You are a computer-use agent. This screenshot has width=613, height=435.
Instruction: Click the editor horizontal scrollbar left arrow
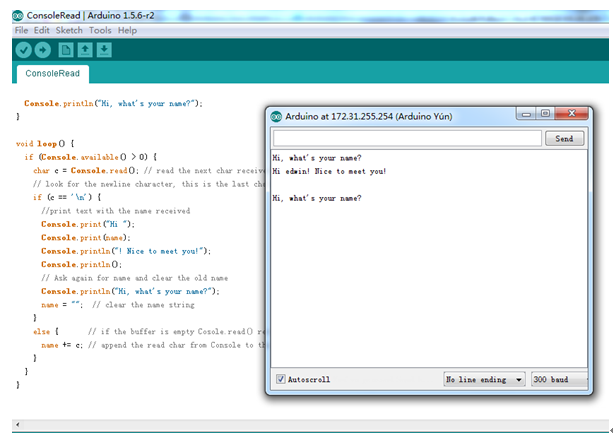[x=18, y=424]
